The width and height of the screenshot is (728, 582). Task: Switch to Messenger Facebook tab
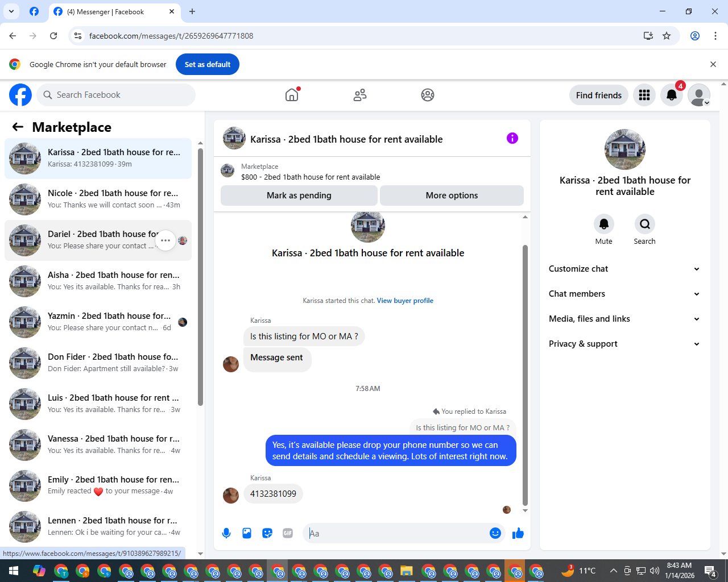[x=114, y=11]
